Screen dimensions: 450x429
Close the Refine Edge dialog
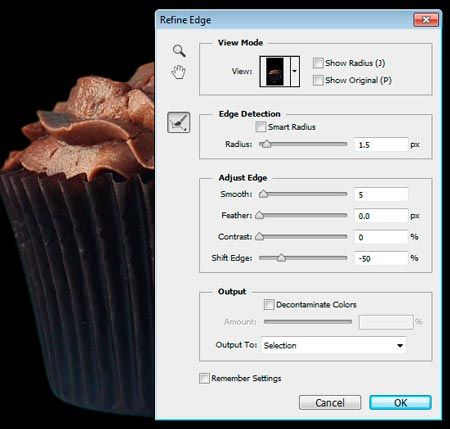click(x=426, y=20)
